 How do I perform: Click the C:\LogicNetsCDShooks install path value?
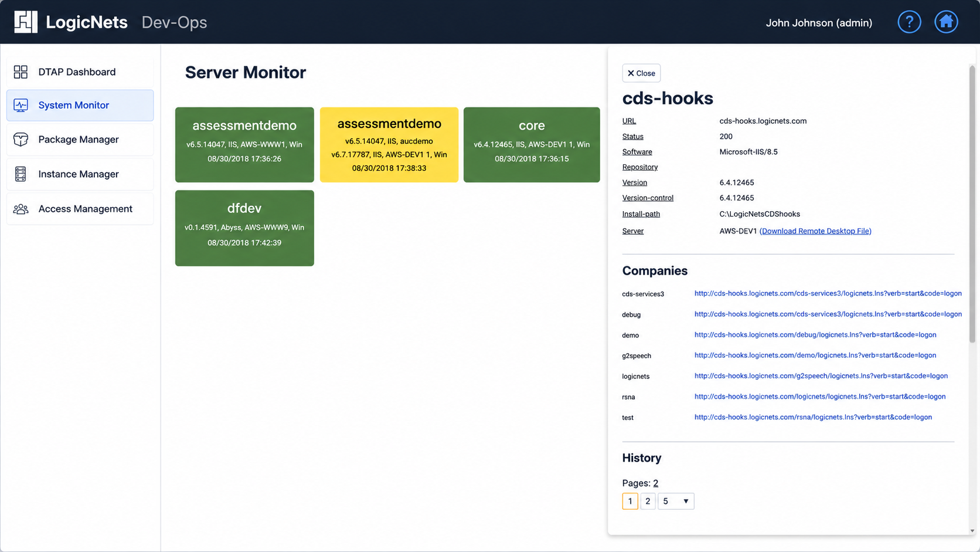(760, 214)
